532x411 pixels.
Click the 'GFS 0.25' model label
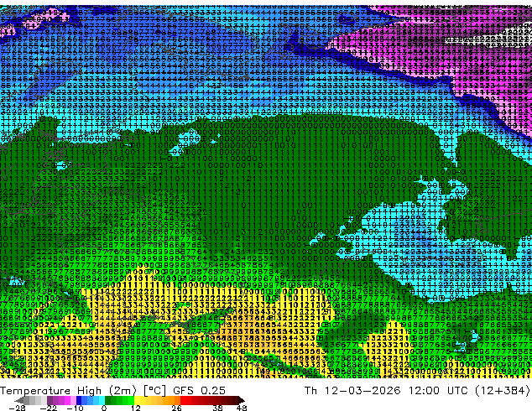tap(199, 391)
